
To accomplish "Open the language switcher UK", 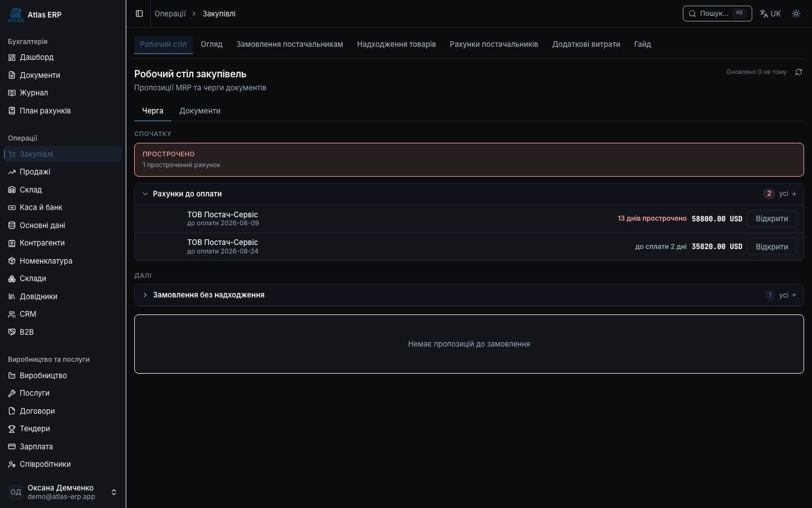I will click(770, 14).
